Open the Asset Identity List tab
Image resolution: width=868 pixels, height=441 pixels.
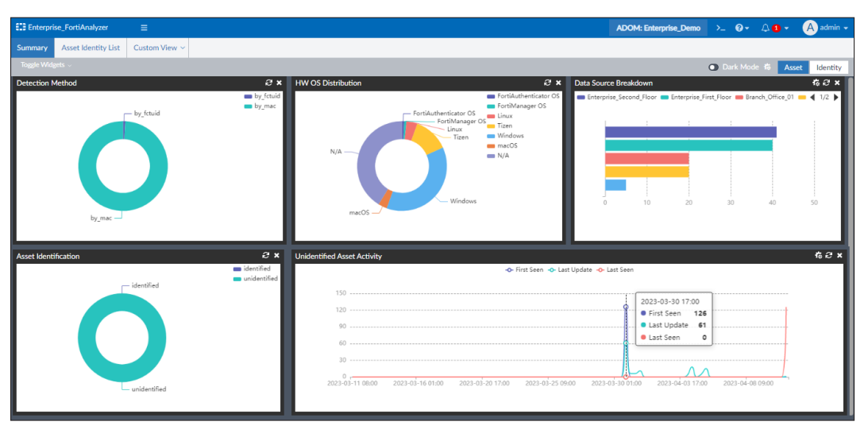(x=91, y=48)
